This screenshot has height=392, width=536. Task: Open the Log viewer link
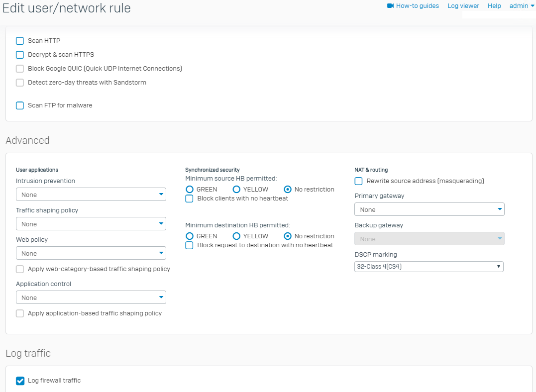pyautogui.click(x=463, y=6)
